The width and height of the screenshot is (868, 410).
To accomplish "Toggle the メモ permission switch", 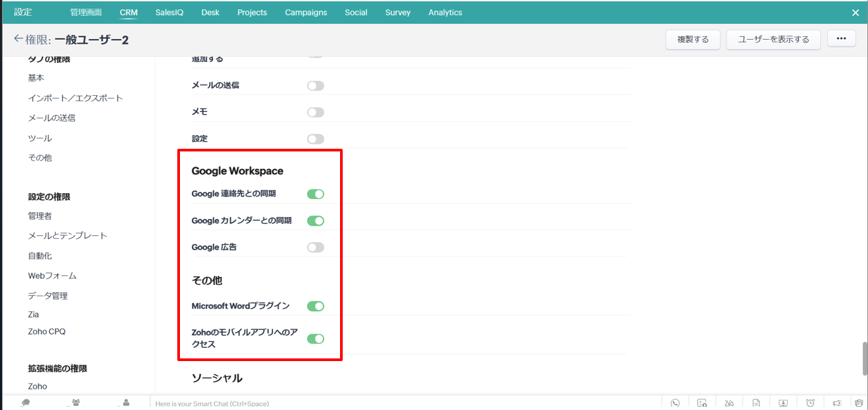I will tap(316, 112).
